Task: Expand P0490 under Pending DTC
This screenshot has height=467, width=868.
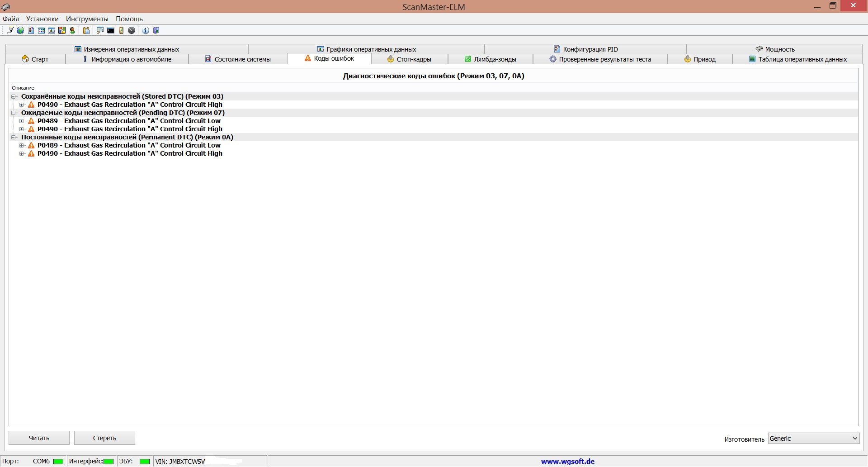Action: [21, 129]
